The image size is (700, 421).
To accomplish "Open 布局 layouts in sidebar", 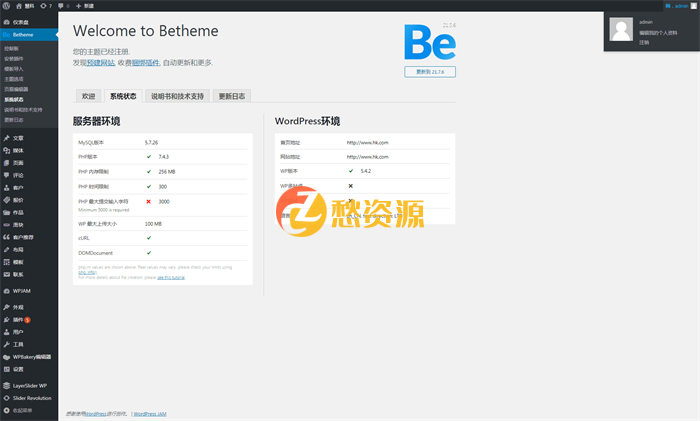I will [29, 250].
